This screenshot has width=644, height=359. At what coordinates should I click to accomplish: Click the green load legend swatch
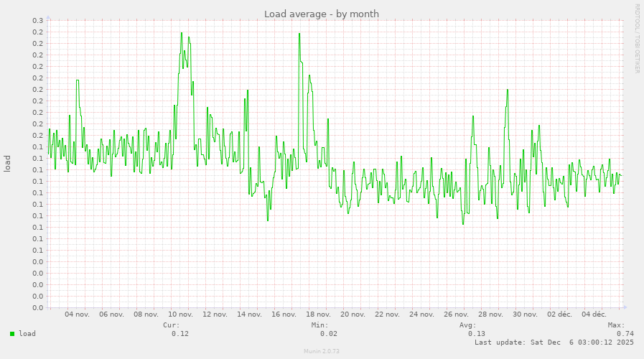coord(12,334)
